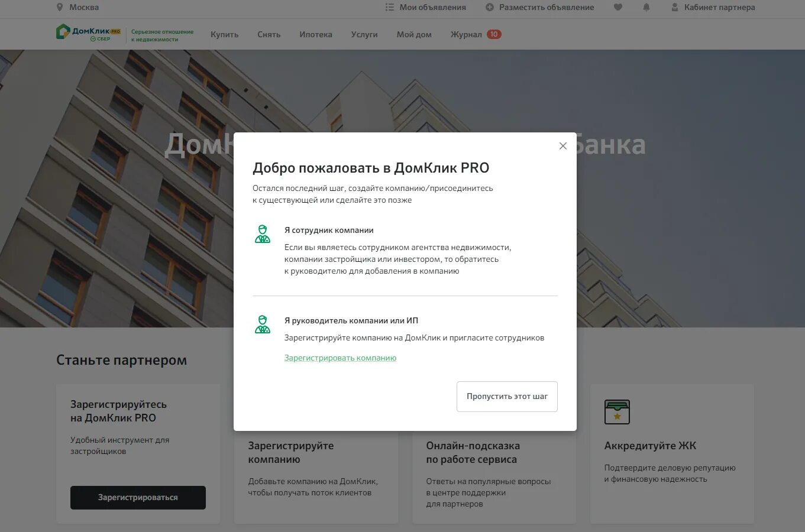The height and width of the screenshot is (532, 805).
Task: Open the Купить menu
Action: point(225,34)
